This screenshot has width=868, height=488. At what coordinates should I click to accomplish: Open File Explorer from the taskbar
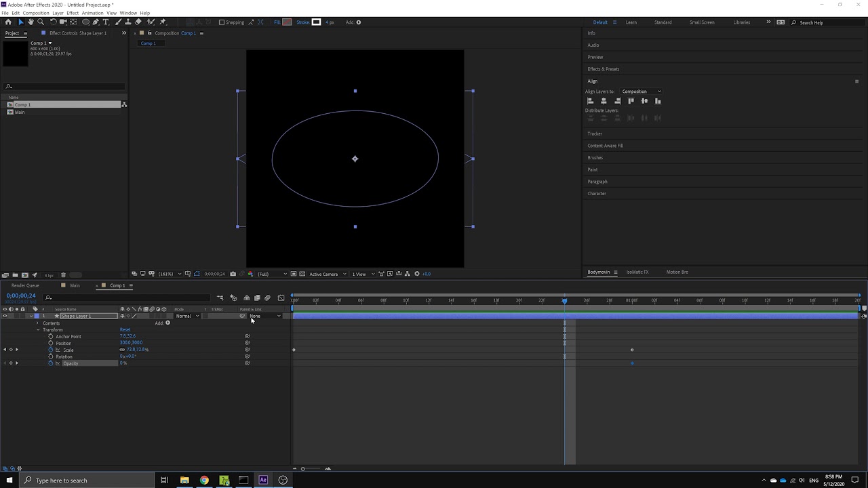[x=184, y=480]
